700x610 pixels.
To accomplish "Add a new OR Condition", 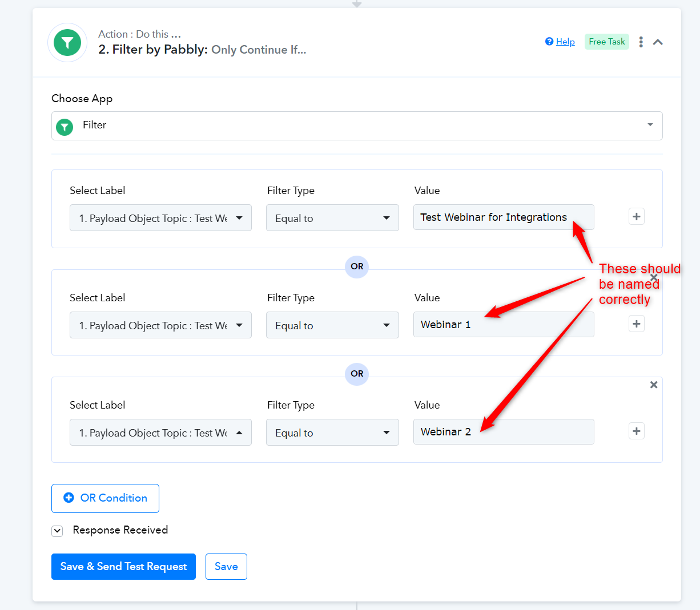I will click(105, 498).
